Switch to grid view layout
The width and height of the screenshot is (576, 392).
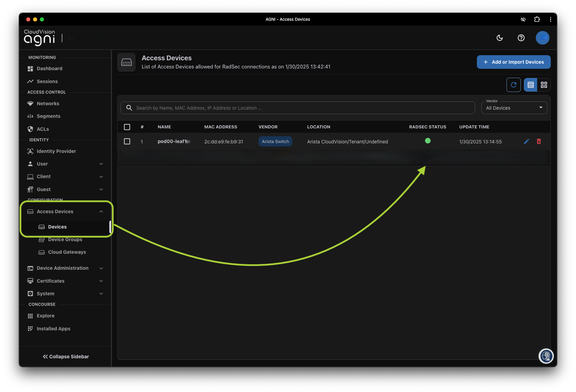[544, 85]
